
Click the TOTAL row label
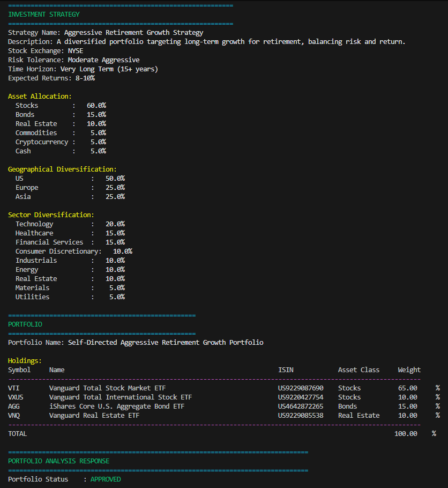point(18,434)
